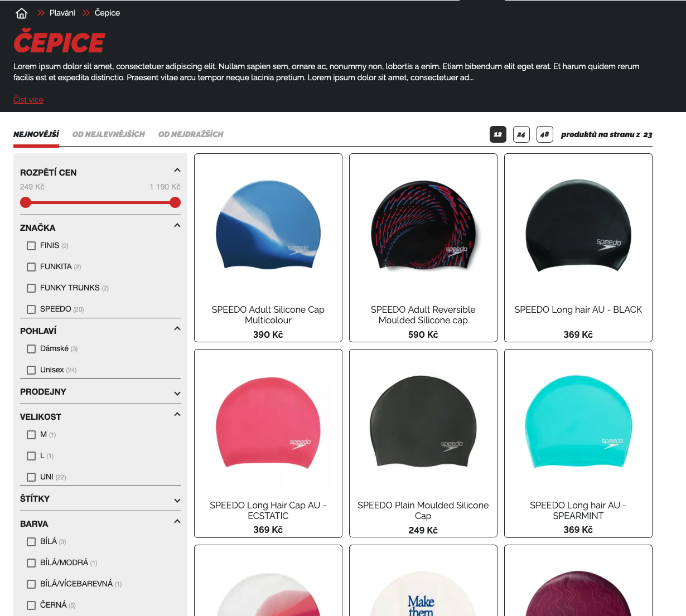Check the ČERNÁ color filter
This screenshot has width=686, height=616.
coord(31,605)
